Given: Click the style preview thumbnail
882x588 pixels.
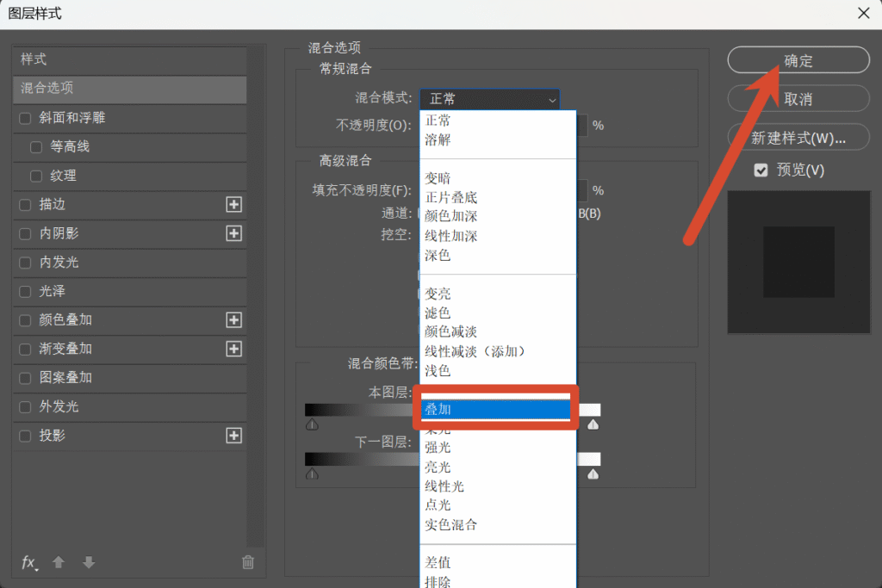Looking at the screenshot, I should tap(798, 262).
